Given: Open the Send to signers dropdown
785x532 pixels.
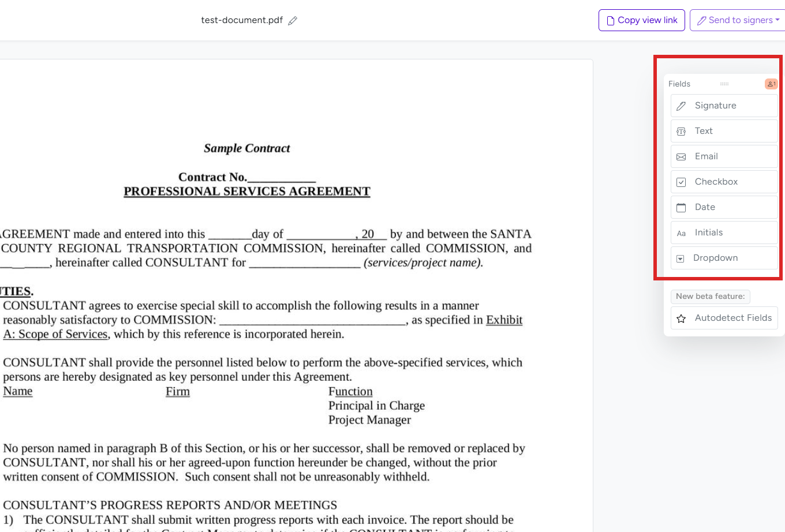Looking at the screenshot, I should point(737,20).
